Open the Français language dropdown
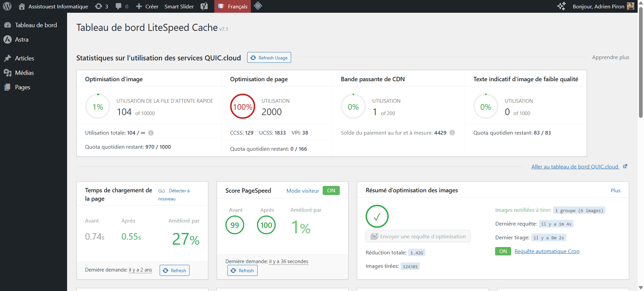Viewport: 644px width, 291px height. click(x=233, y=6)
